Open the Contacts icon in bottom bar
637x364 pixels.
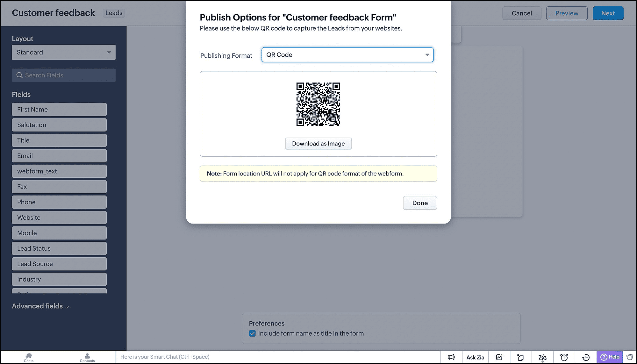tap(87, 357)
